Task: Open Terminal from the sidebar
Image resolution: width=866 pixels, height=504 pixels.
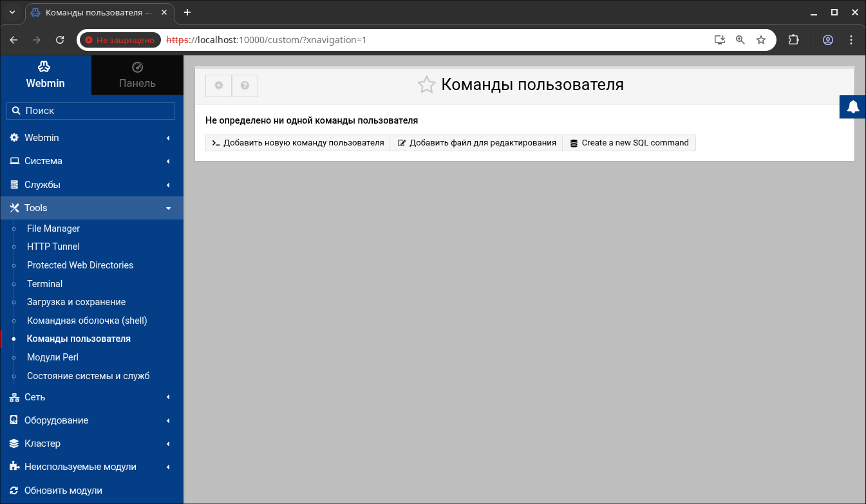Action: [44, 284]
